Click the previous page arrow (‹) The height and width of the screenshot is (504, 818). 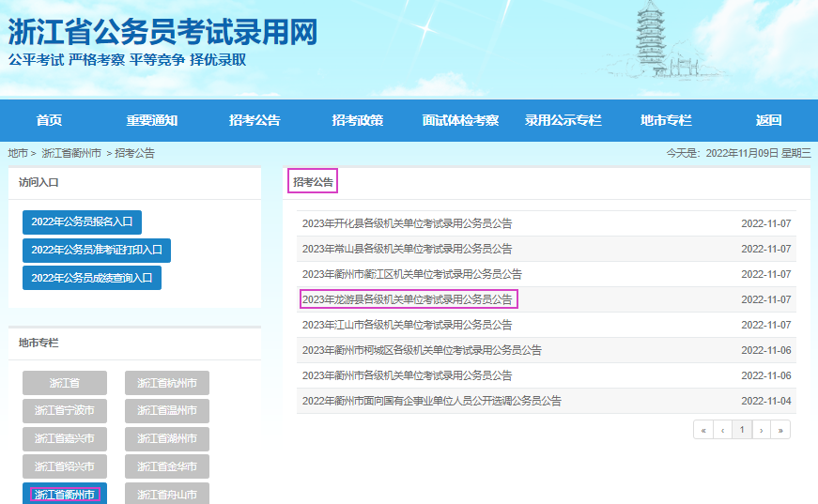[722, 430]
